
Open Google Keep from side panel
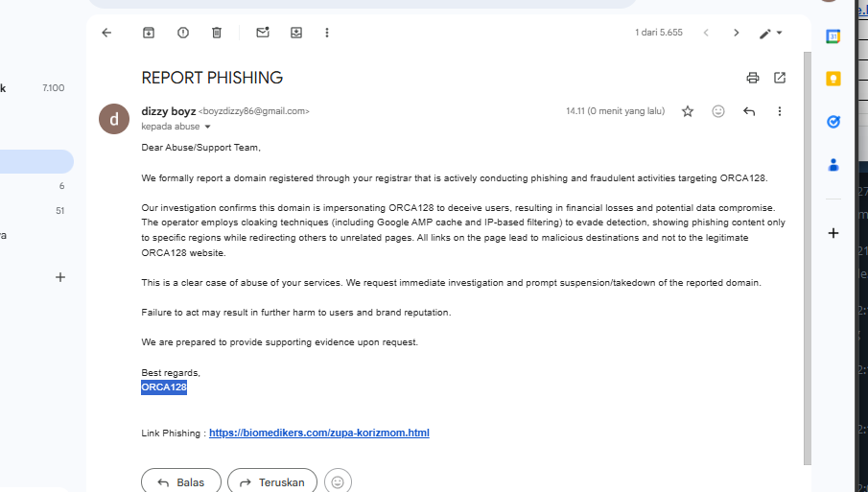click(x=833, y=79)
